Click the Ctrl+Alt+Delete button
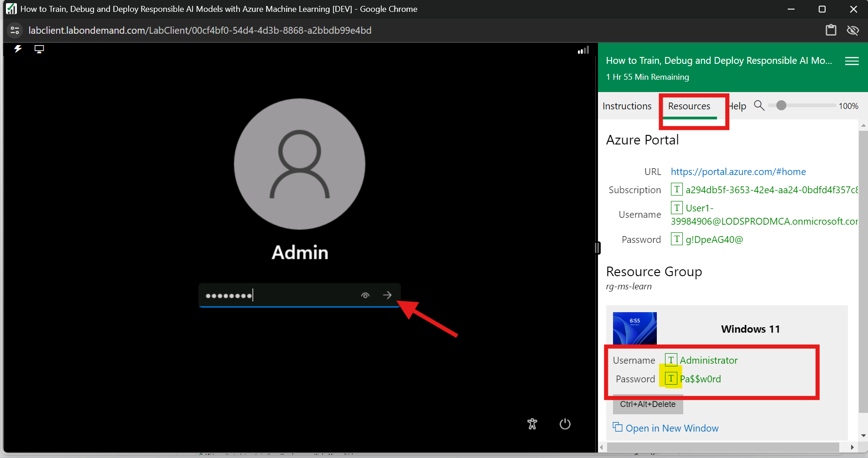Image resolution: width=868 pixels, height=458 pixels. click(648, 404)
